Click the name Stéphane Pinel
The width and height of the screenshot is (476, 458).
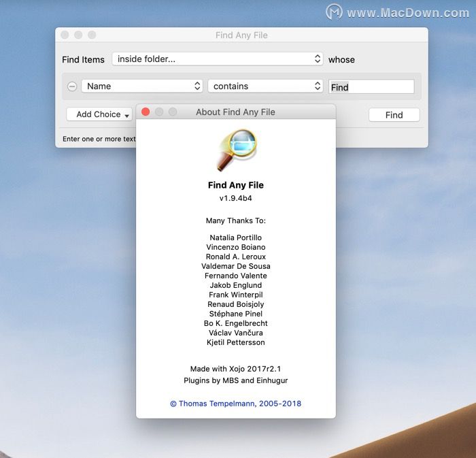coord(235,314)
